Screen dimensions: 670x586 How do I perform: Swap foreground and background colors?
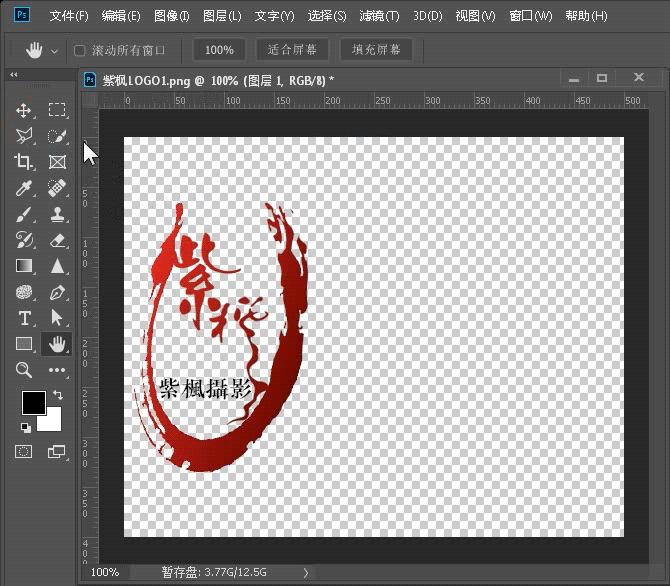[58, 395]
